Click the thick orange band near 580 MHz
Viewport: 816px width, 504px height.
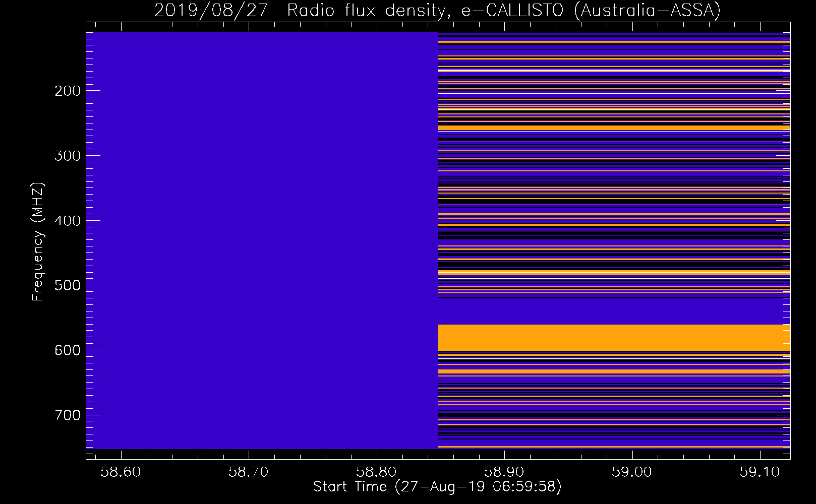tap(614, 338)
